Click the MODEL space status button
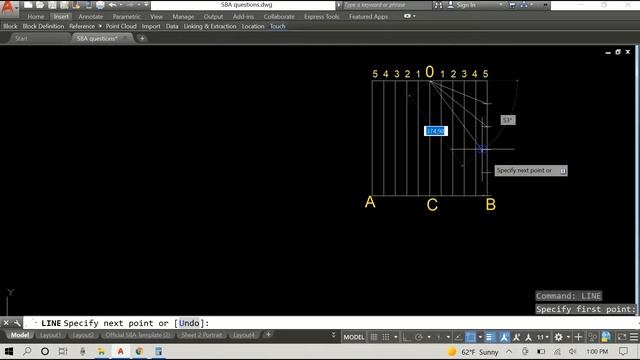The image size is (640, 360). [353, 337]
